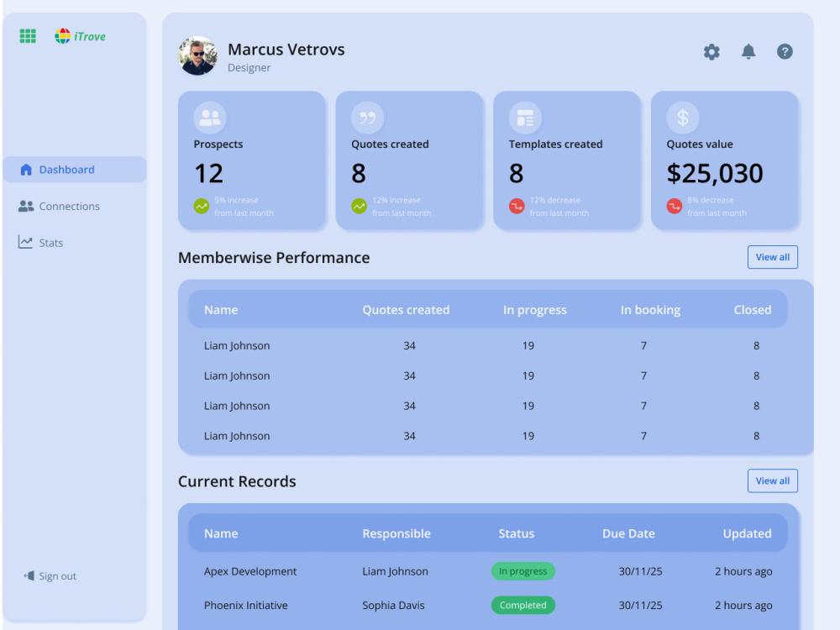Click the Dashboard home icon
The height and width of the screenshot is (630, 840).
(26, 170)
